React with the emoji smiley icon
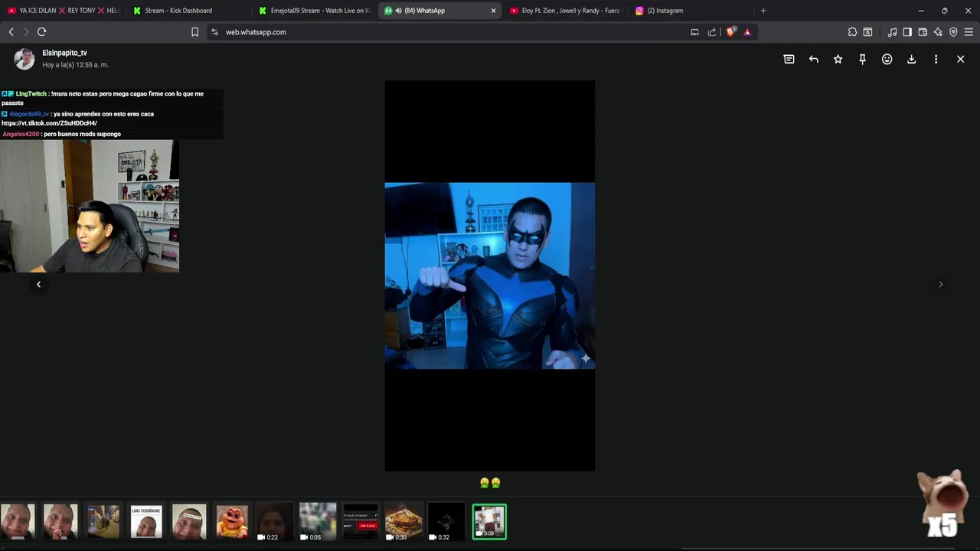 887,59
